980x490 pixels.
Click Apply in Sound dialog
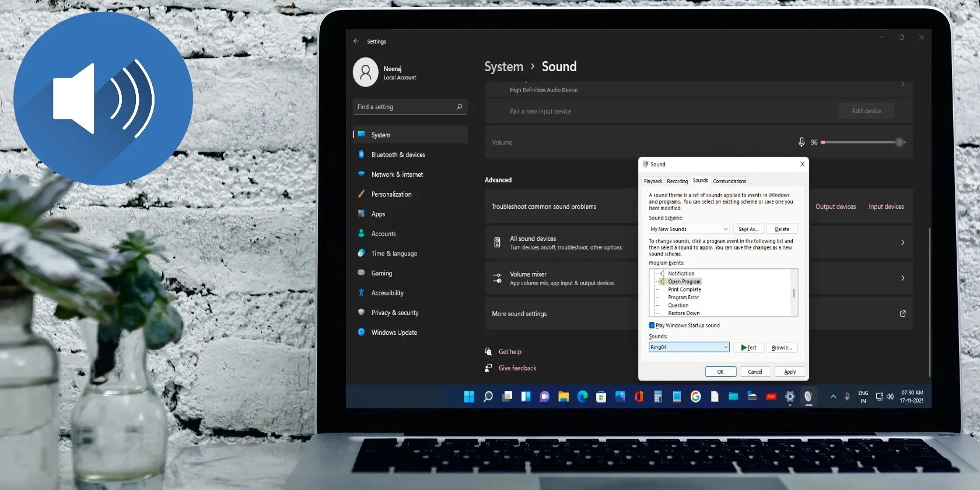click(790, 372)
